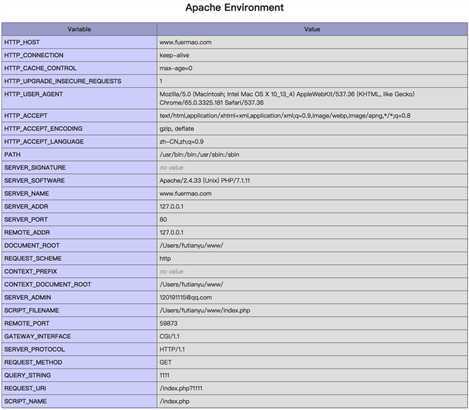Select the "GET" request method value
Viewport: 469px width, 410px height.
point(165,363)
